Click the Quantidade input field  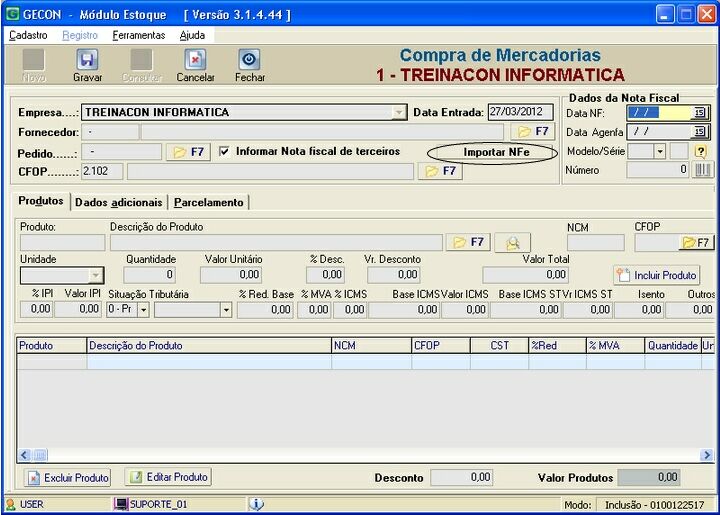(x=149, y=275)
